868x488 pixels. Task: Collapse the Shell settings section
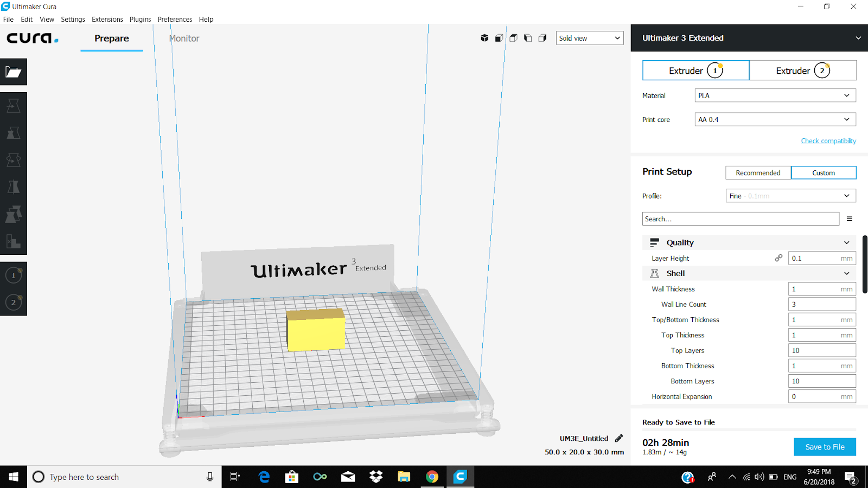point(749,273)
